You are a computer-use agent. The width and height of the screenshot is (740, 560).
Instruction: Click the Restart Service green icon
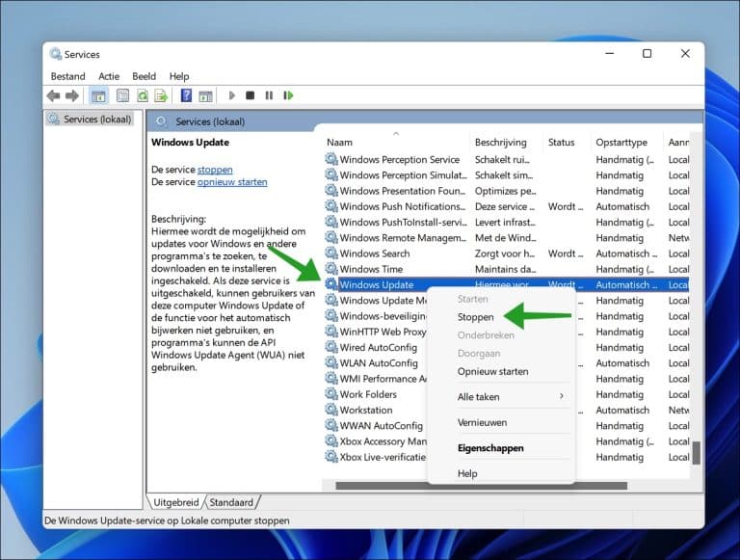coord(288,95)
